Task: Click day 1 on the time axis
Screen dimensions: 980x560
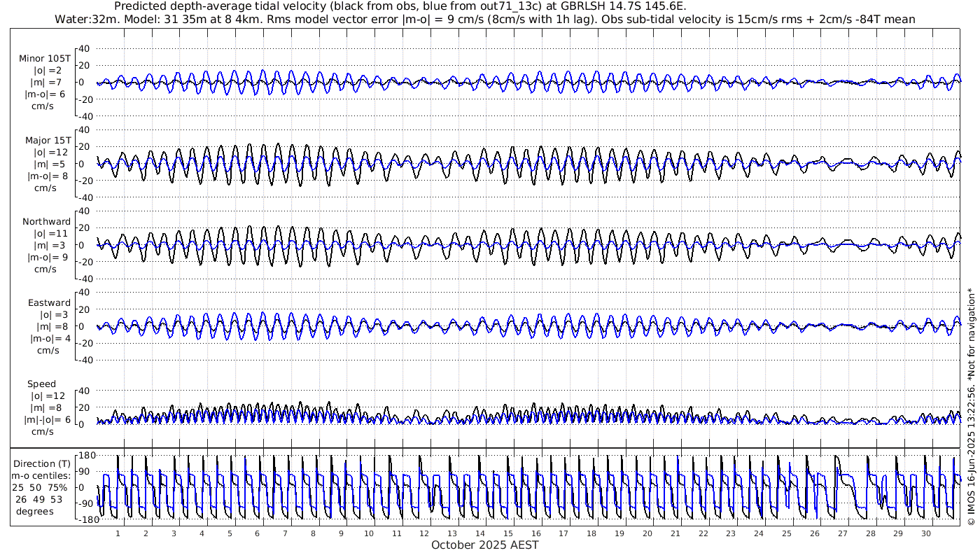Action: click(x=118, y=533)
